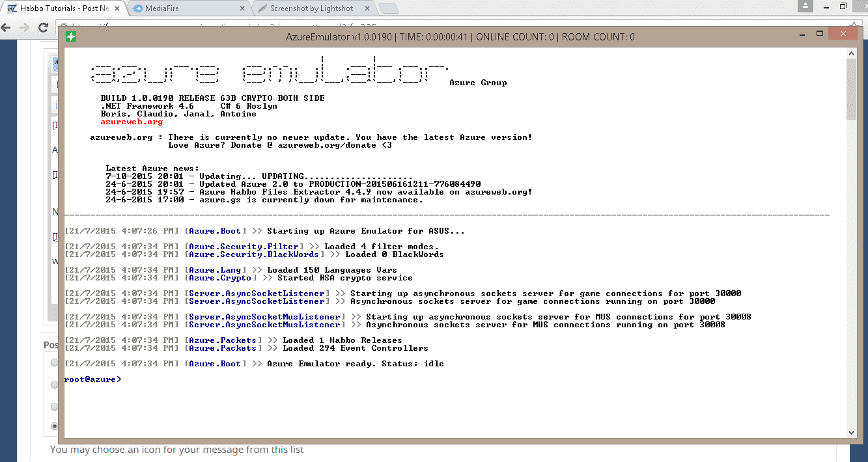
Task: Click the AzureEmulator window title text
Action: point(460,37)
